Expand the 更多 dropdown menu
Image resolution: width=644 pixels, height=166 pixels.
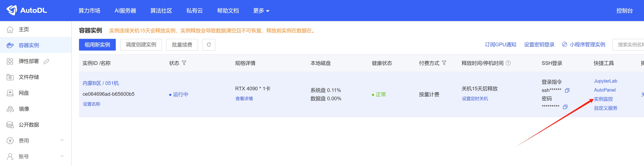[x=261, y=11]
